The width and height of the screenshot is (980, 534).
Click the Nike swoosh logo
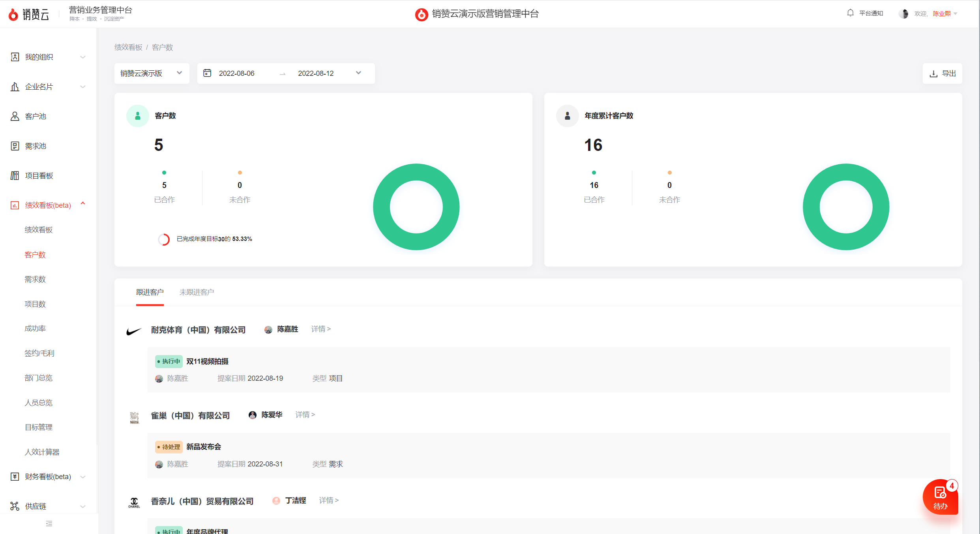tap(134, 331)
